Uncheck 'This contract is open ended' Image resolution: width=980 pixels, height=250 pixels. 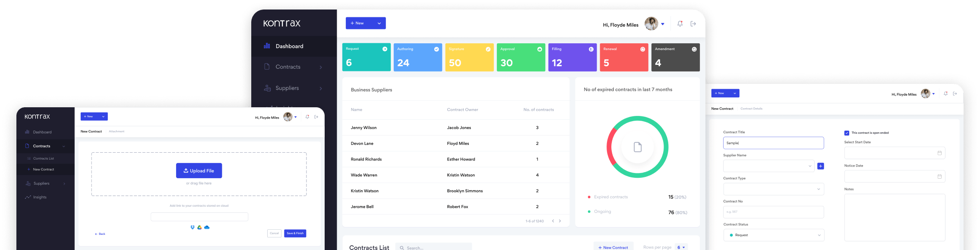[x=847, y=133]
